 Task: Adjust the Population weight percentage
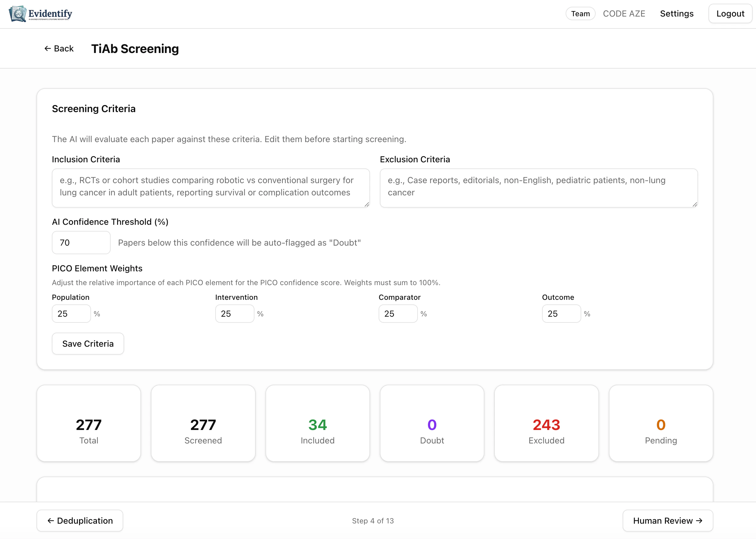71,313
